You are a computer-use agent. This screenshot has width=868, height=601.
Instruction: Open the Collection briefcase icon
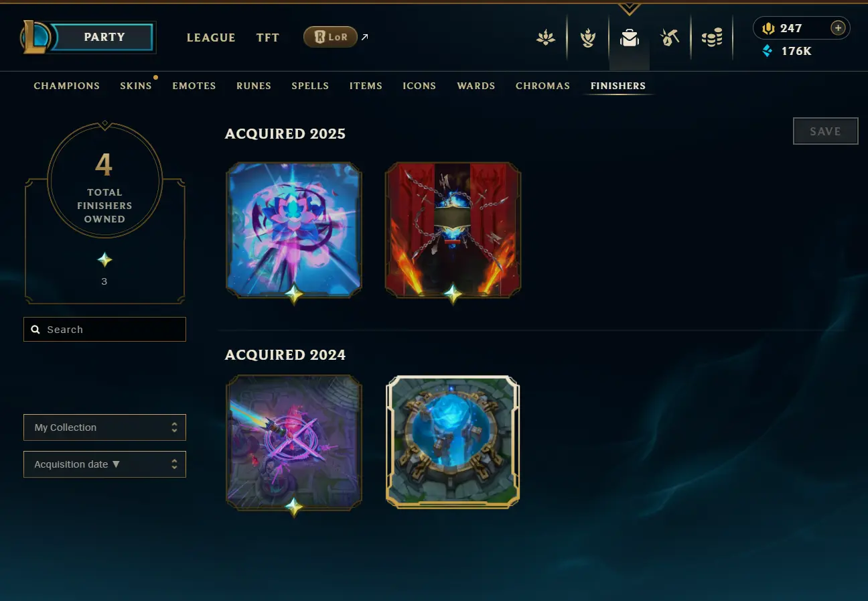[x=629, y=38]
